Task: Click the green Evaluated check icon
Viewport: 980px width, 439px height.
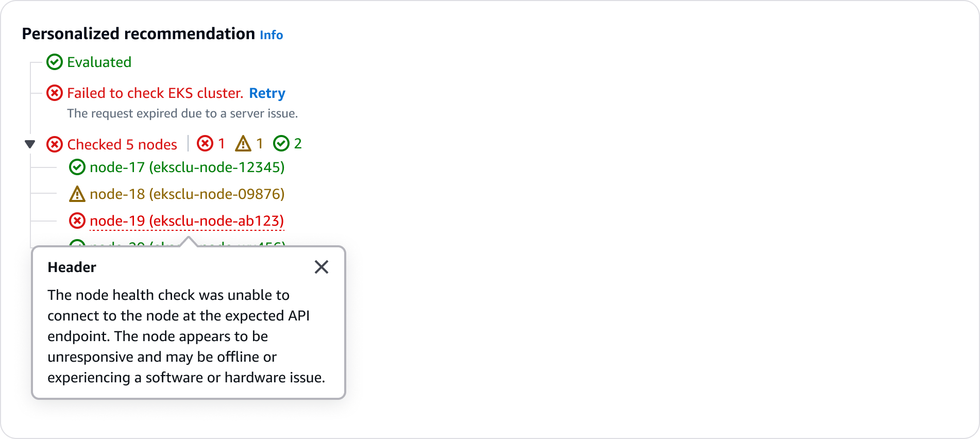Action: tap(55, 62)
